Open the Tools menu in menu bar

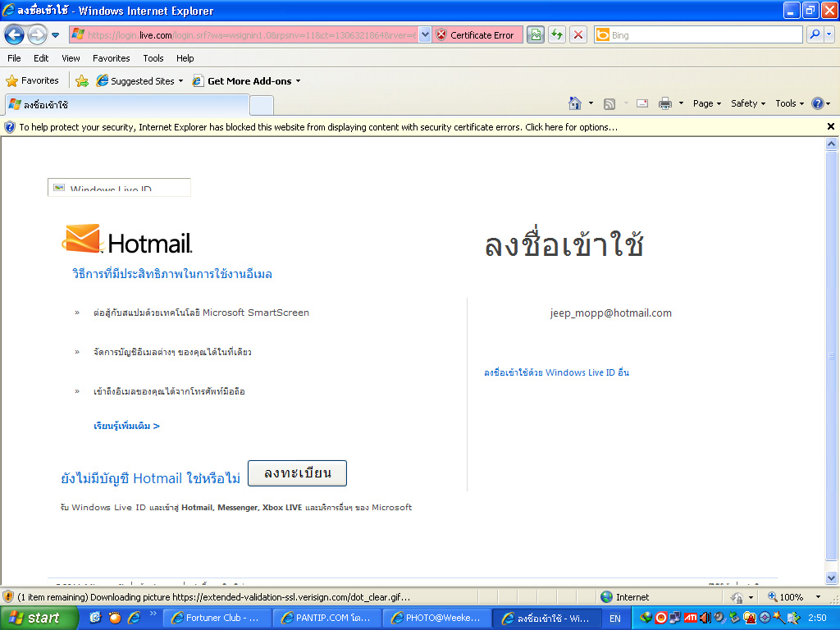point(153,58)
